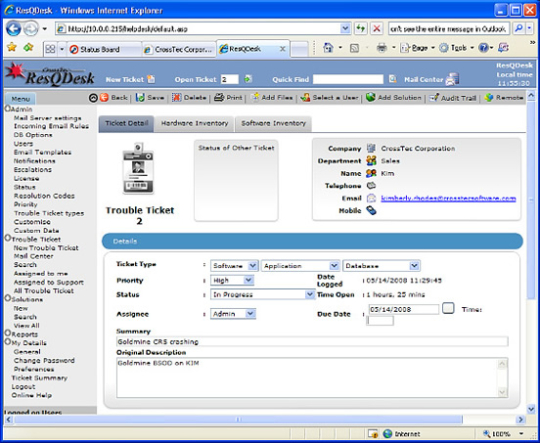Click the Quick Find search icon
Viewport: 540px width, 443px height.
click(393, 79)
